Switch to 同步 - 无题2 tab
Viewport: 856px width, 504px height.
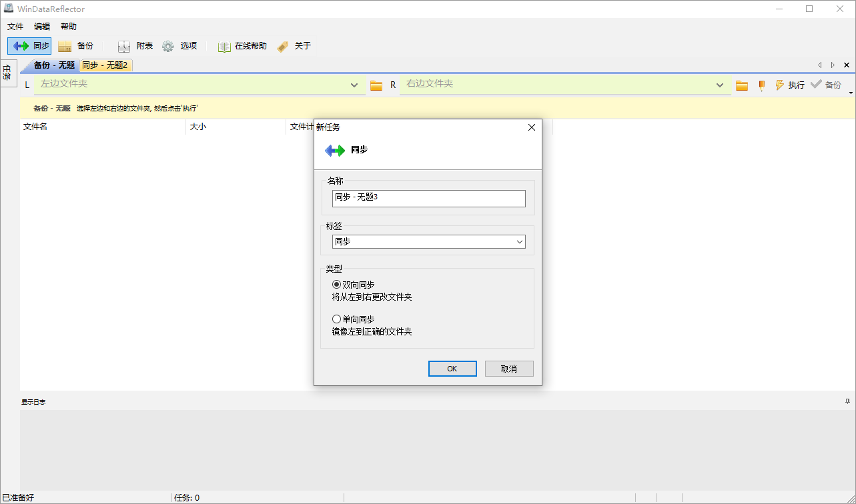pos(105,65)
